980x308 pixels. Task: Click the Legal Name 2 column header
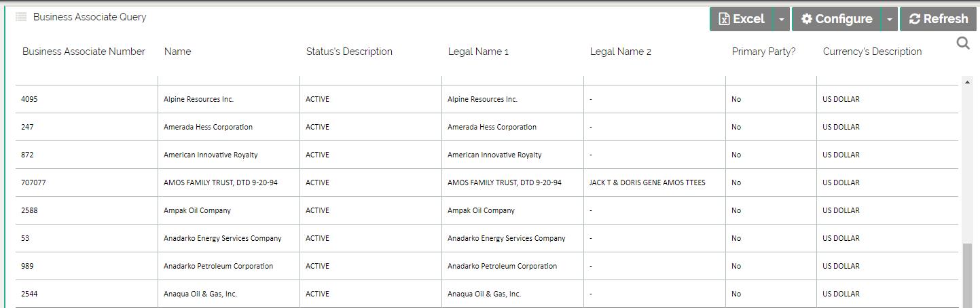tap(621, 52)
